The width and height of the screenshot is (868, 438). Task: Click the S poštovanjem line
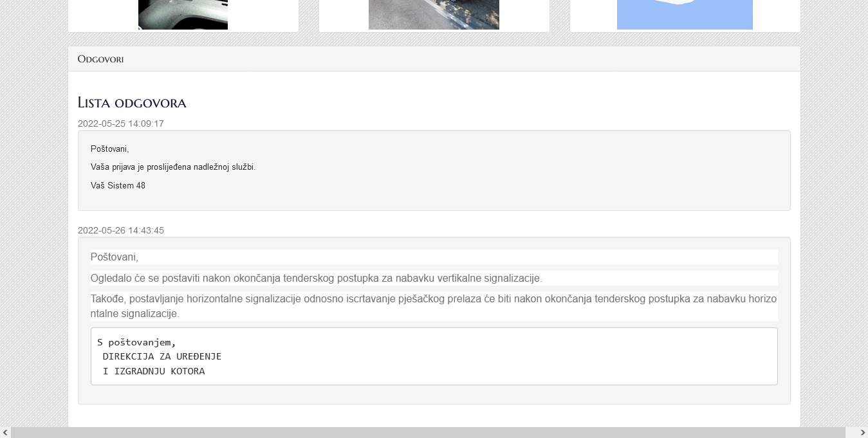136,342
